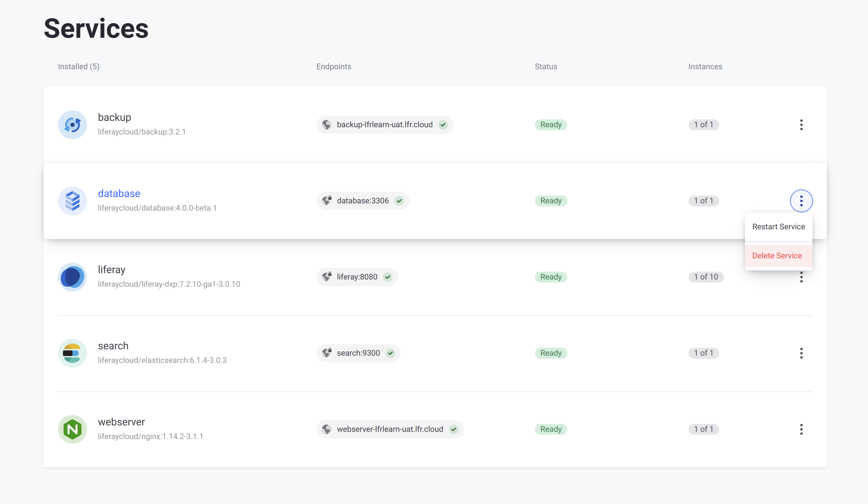The image size is (868, 504).
Task: Select Restart Service from context menu
Action: click(x=778, y=227)
